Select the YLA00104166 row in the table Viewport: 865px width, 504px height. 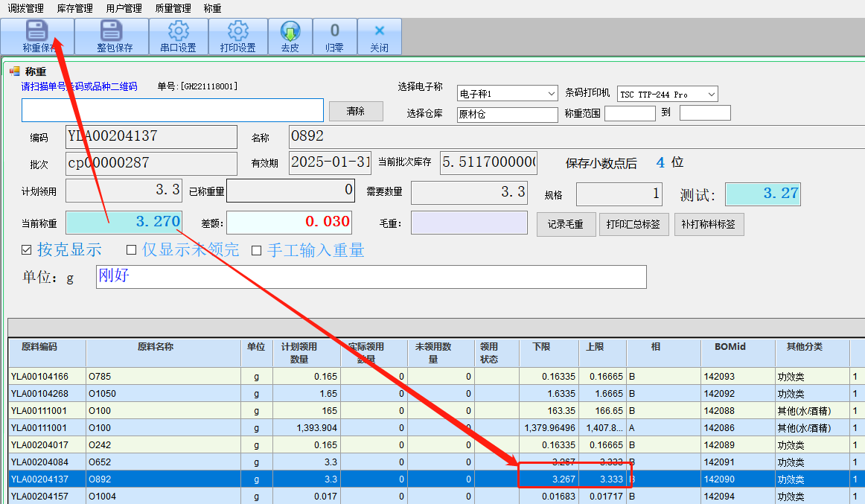(39, 377)
